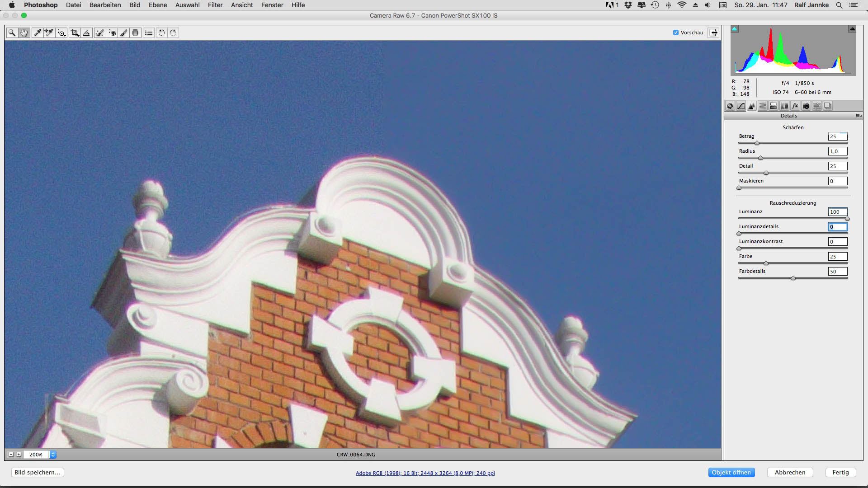
Task: Open the Fenster menu
Action: point(272,5)
